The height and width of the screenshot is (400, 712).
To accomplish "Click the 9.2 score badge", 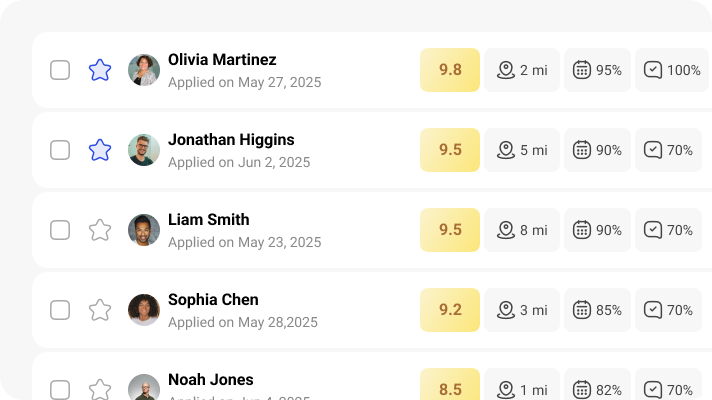I will point(450,310).
